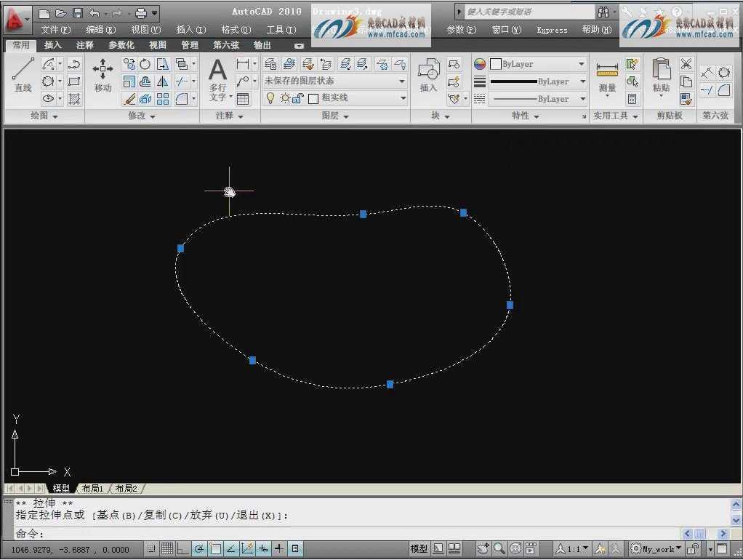
Task: Toggle Grid display in status bar
Action: (166, 548)
